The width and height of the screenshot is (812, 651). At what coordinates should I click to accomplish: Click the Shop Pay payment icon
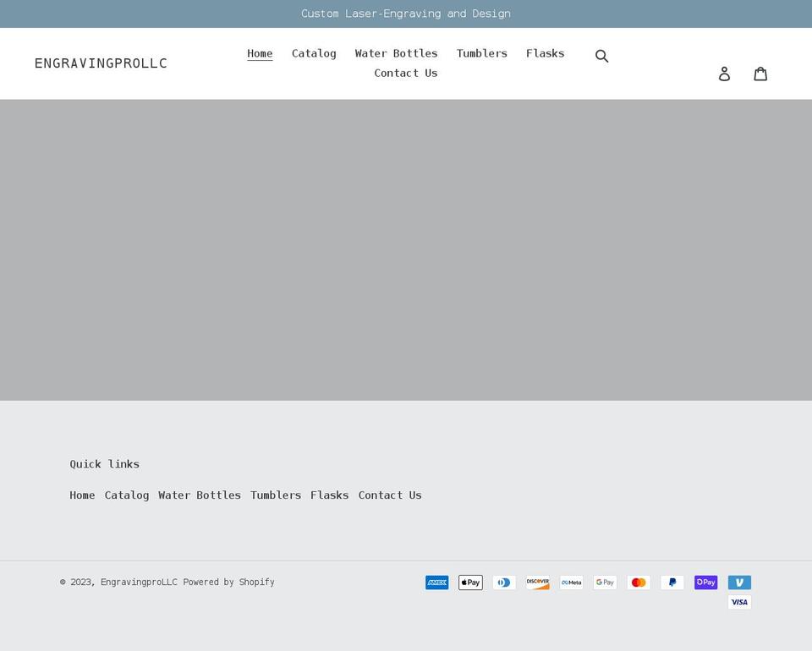(705, 583)
